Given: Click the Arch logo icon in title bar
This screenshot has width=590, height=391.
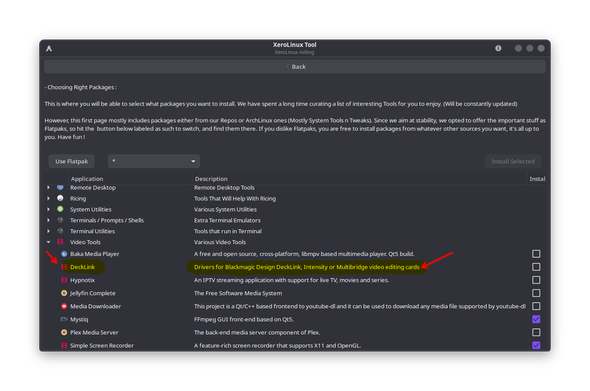Looking at the screenshot, I should (x=49, y=48).
